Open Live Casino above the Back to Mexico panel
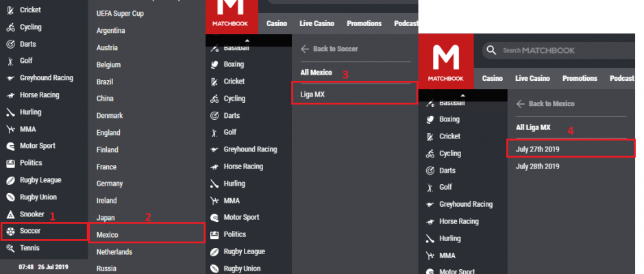Image resolution: width=644 pixels, height=274 pixels. [533, 79]
